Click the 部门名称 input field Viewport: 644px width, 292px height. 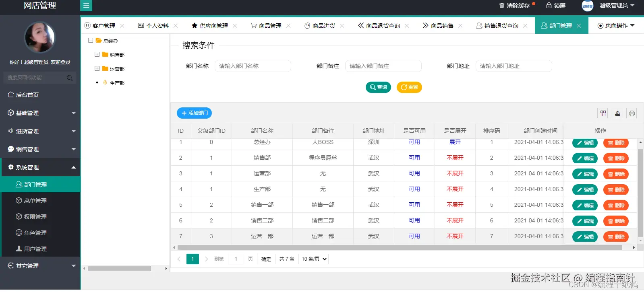coord(253,66)
